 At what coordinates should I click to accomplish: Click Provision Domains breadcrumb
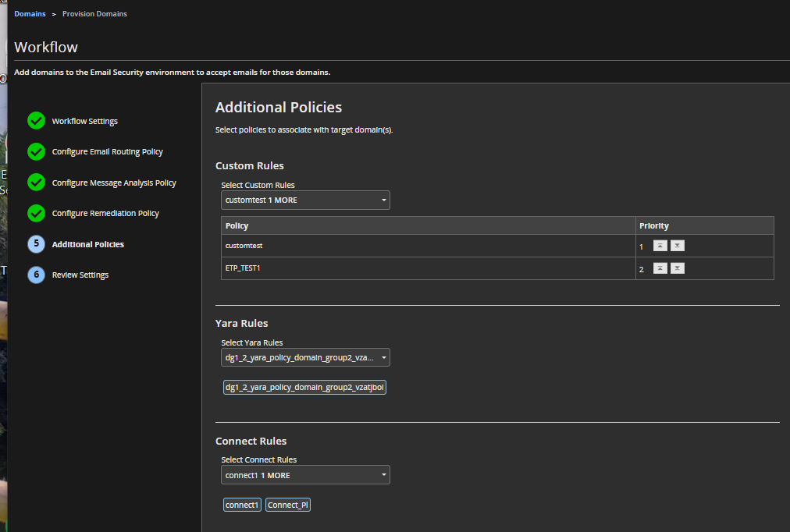pyautogui.click(x=94, y=13)
